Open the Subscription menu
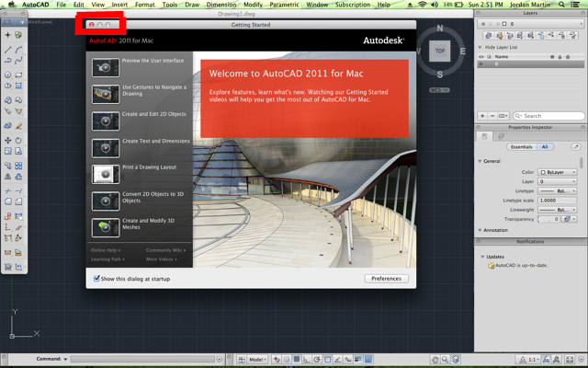The image size is (588, 368). pyautogui.click(x=353, y=5)
